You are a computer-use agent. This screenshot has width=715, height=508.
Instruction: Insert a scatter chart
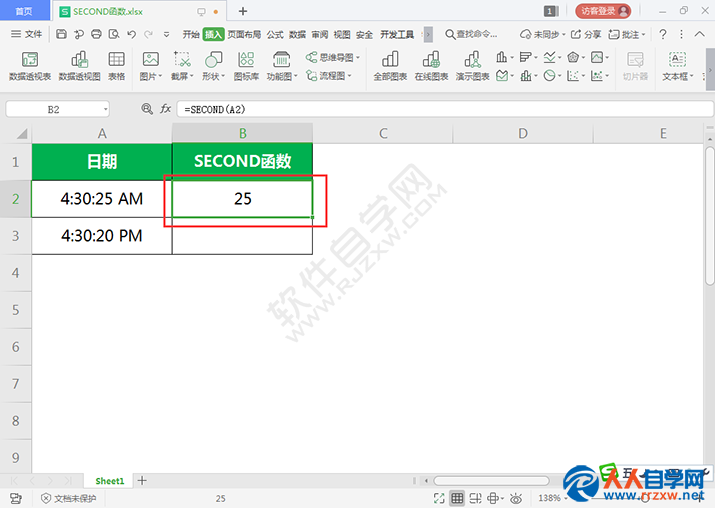tap(573, 76)
